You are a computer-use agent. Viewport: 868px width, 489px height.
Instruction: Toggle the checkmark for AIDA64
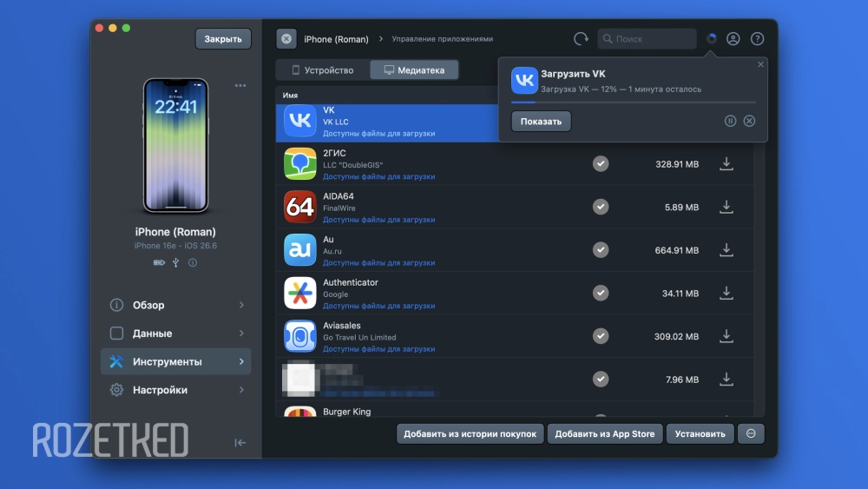pos(601,207)
